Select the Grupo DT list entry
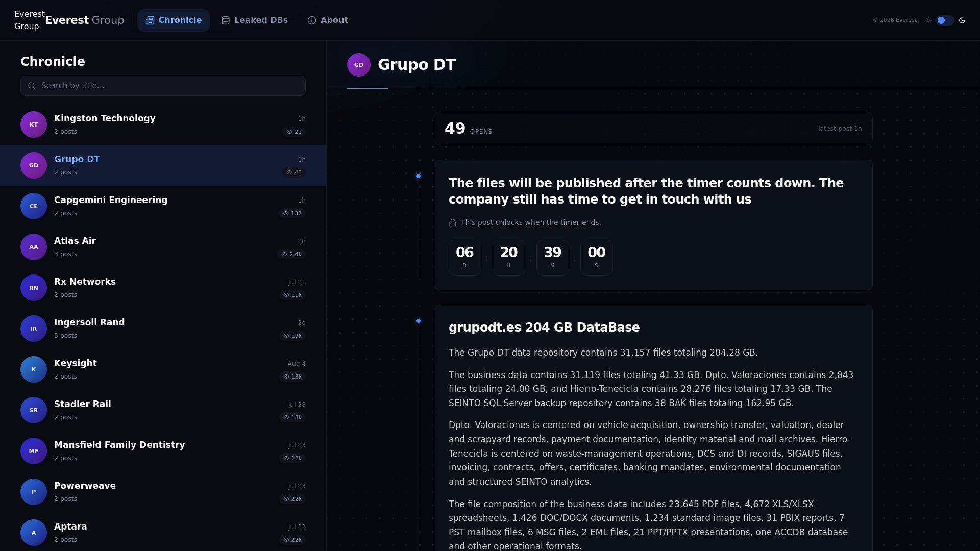Screen dimensions: 980x551 point(163,165)
